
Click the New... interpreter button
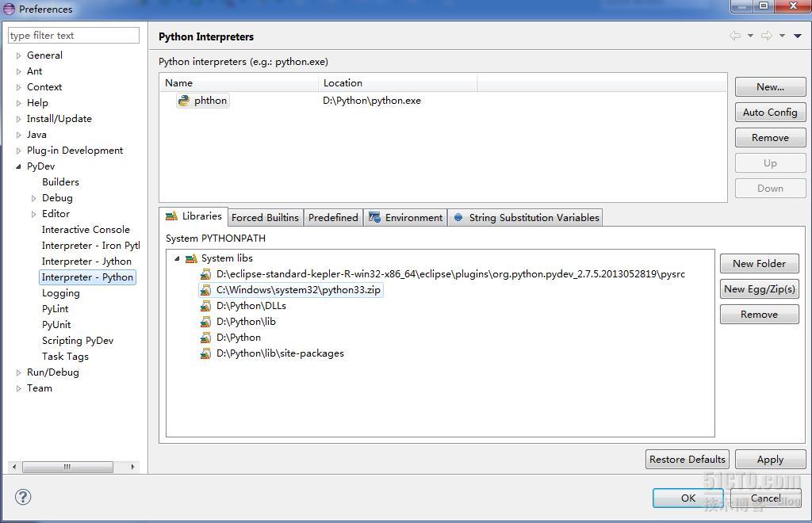770,87
